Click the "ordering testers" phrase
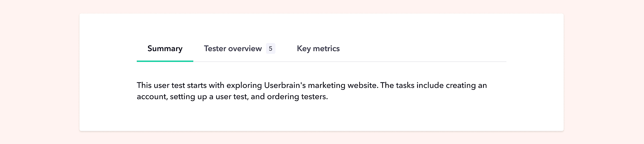Screen dimensions: 644x144 (x=297, y=97)
